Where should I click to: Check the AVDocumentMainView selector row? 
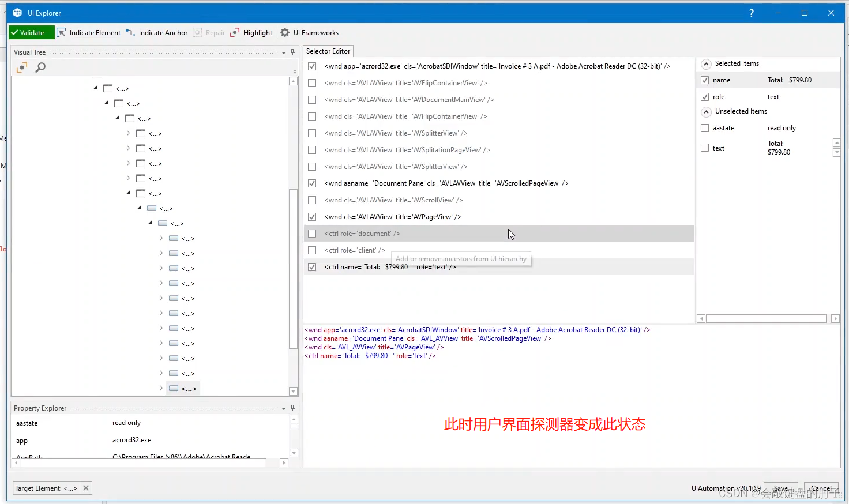pos(312,100)
